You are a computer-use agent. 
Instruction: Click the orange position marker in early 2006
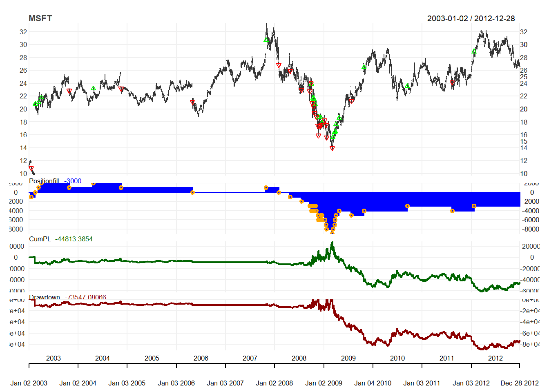pyautogui.click(x=192, y=192)
